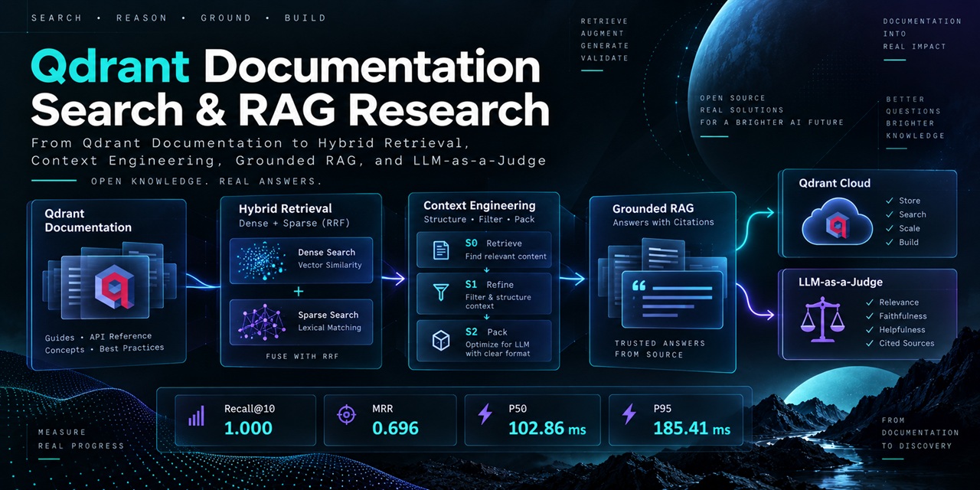
Task: Click the P50 value 102.86 ms
Action: (x=547, y=428)
